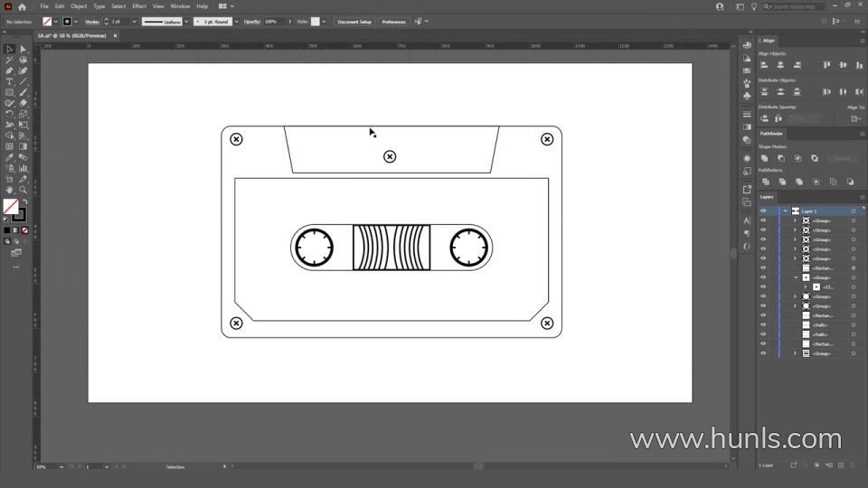Select the Magic Wand tool

9,60
